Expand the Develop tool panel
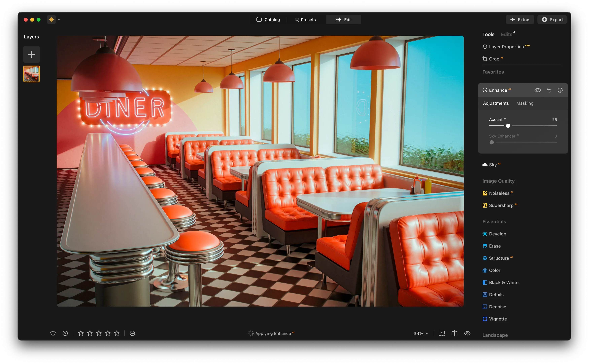 497,234
